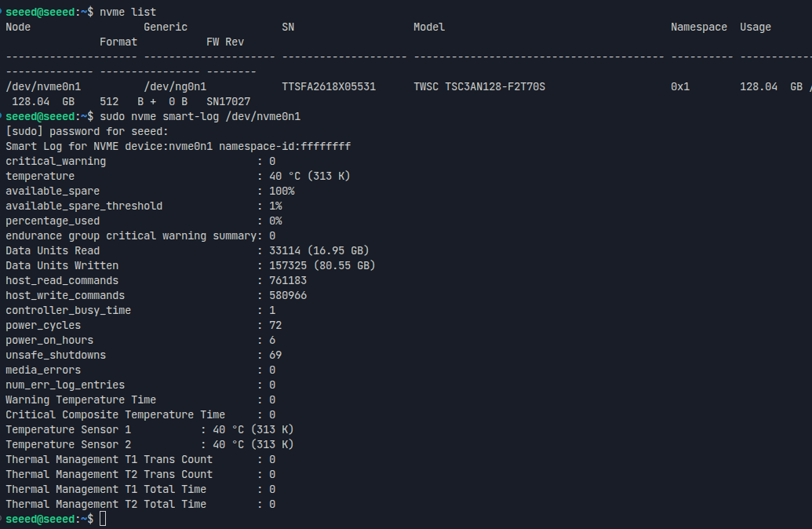Click the '[sudo] password for seeed:' line

point(87,132)
